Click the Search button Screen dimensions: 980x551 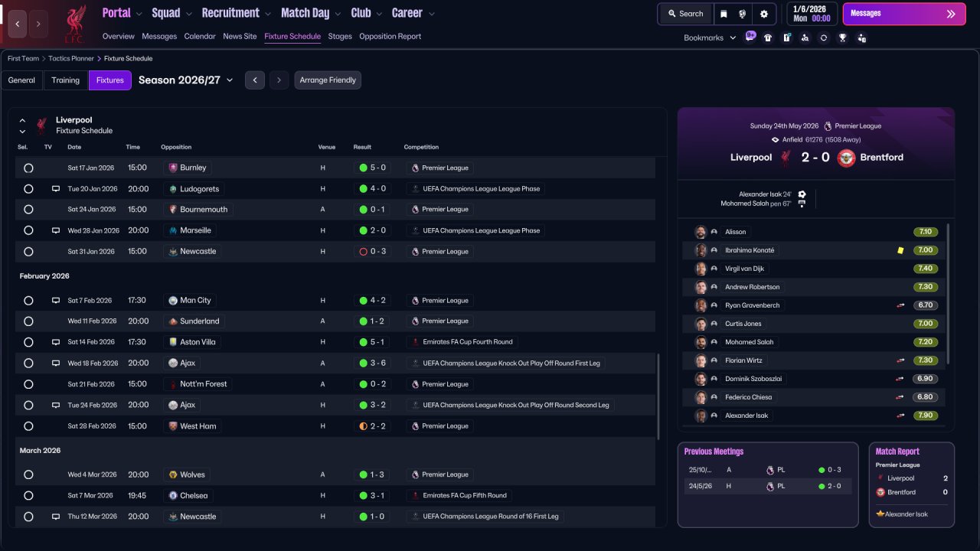(685, 14)
